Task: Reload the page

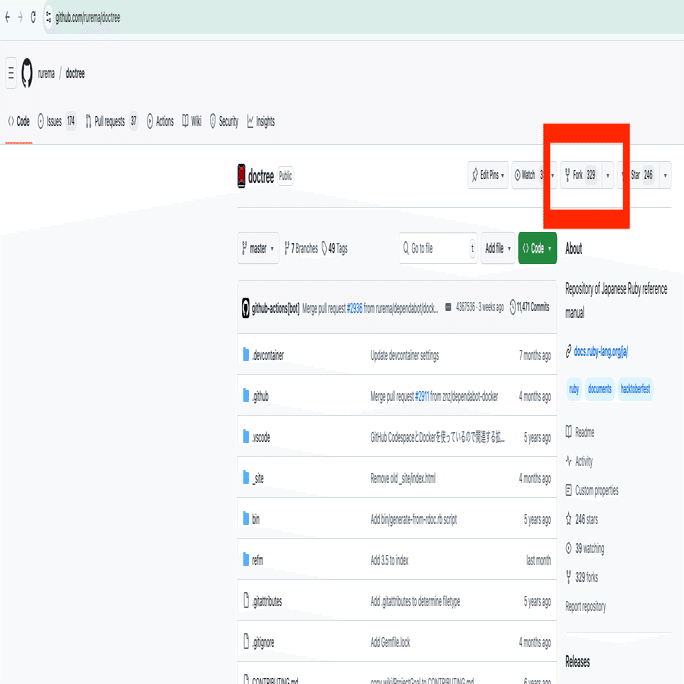Action: [x=33, y=17]
